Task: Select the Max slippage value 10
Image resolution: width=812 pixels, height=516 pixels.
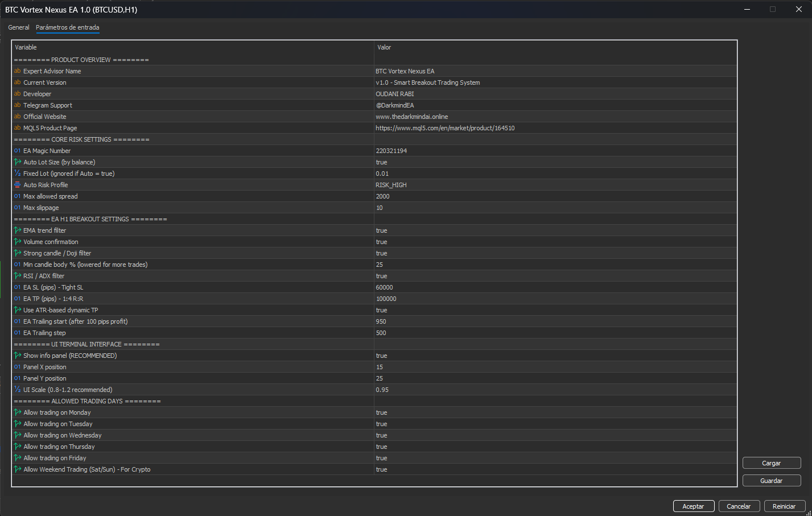Action: (x=380, y=208)
